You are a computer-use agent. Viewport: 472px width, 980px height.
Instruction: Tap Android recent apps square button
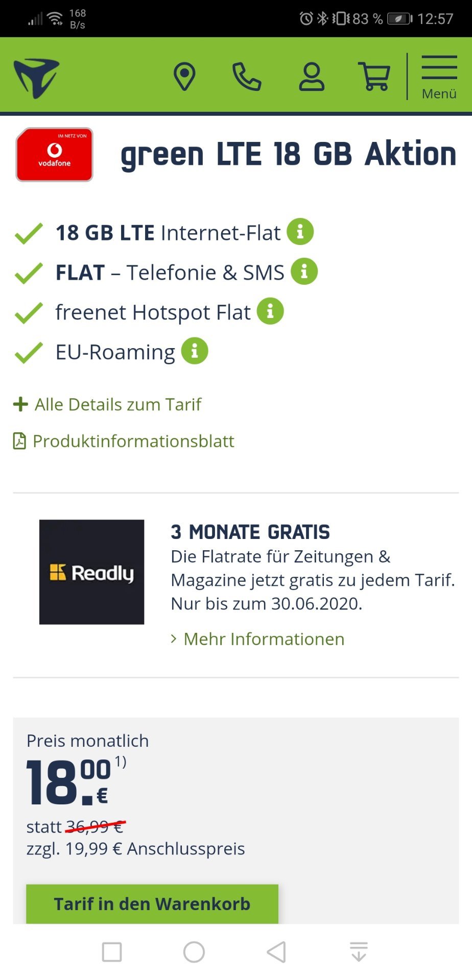click(112, 952)
